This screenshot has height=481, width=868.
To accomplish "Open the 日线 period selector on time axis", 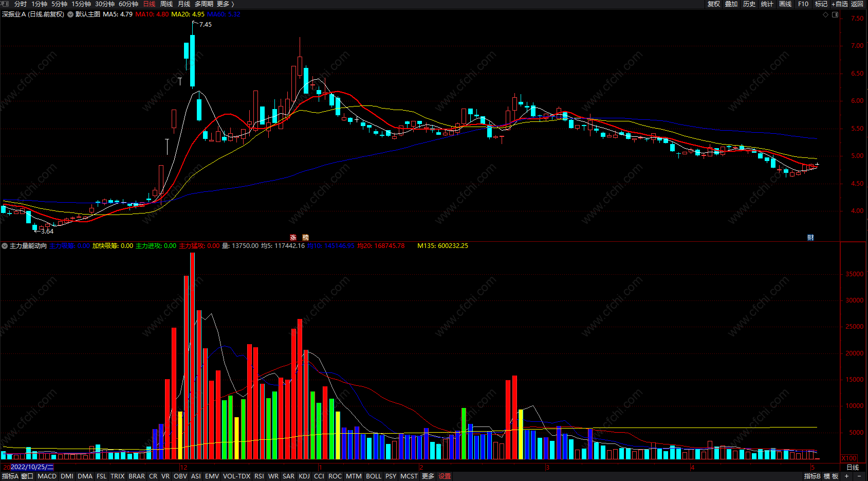I will coord(853,468).
